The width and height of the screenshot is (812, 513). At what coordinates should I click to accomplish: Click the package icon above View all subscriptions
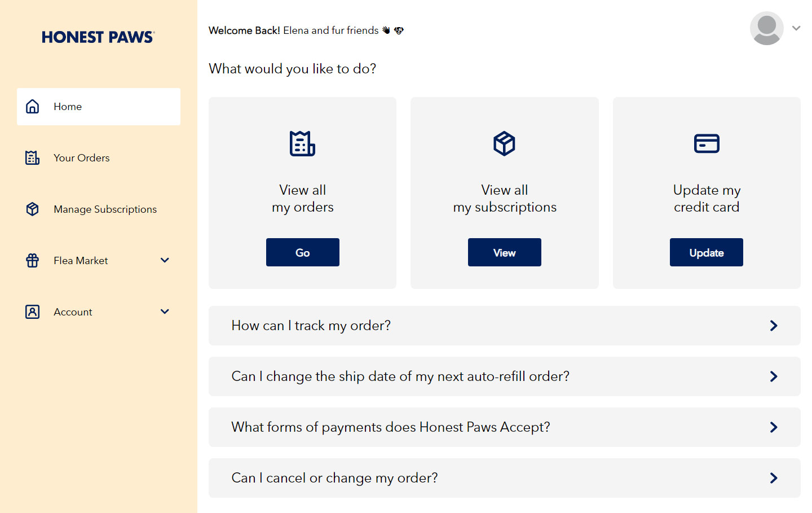(504, 143)
